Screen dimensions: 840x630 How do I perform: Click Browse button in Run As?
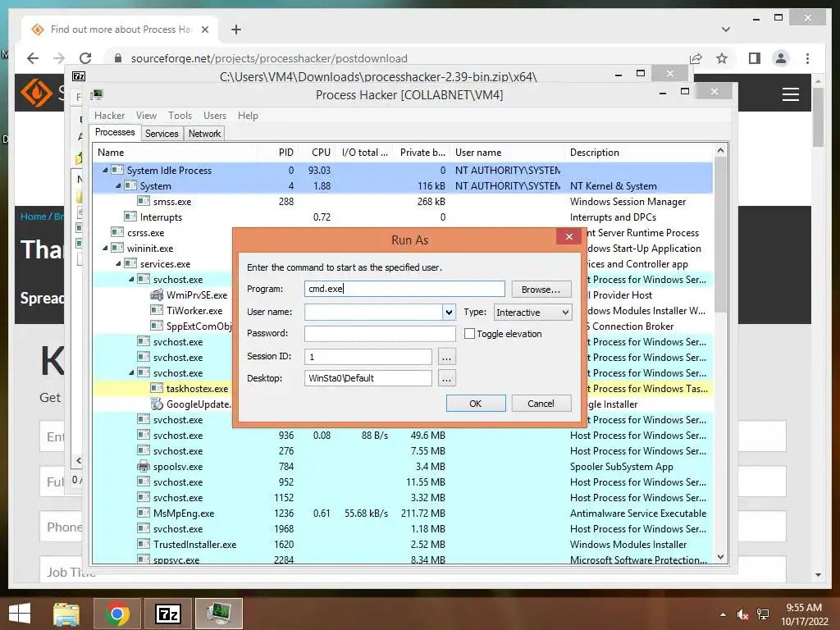click(541, 290)
